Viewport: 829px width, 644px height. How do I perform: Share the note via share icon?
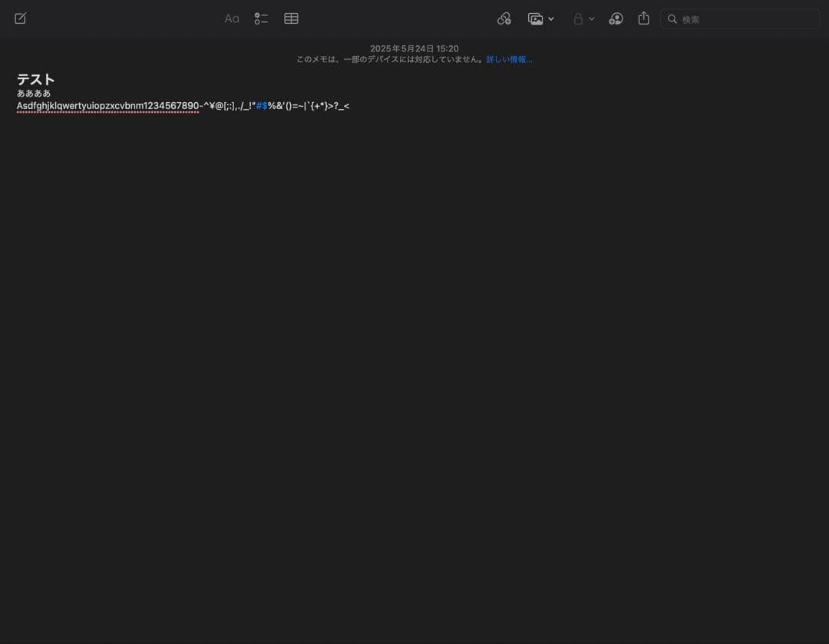643,18
